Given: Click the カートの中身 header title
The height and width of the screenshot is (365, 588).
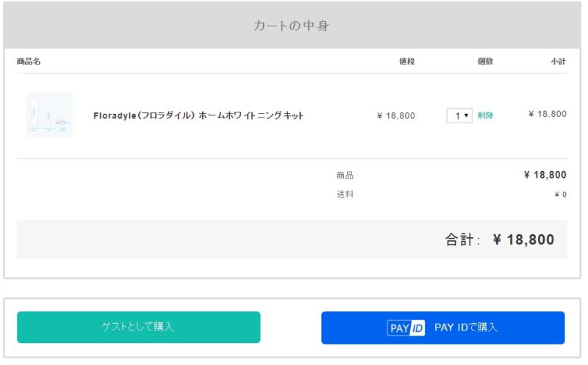Looking at the screenshot, I should point(291,26).
